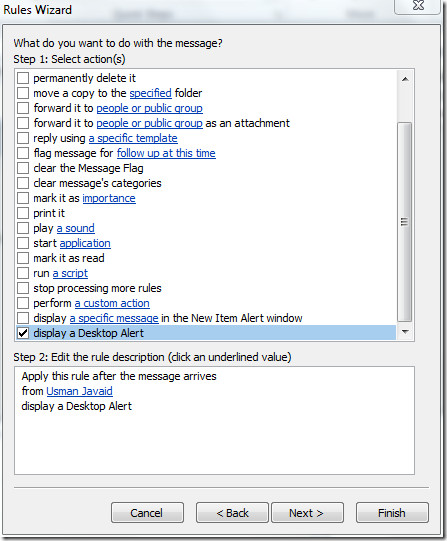The height and width of the screenshot is (541, 447).
Task: Select the 'mark it as read' list row
Action: point(206,258)
